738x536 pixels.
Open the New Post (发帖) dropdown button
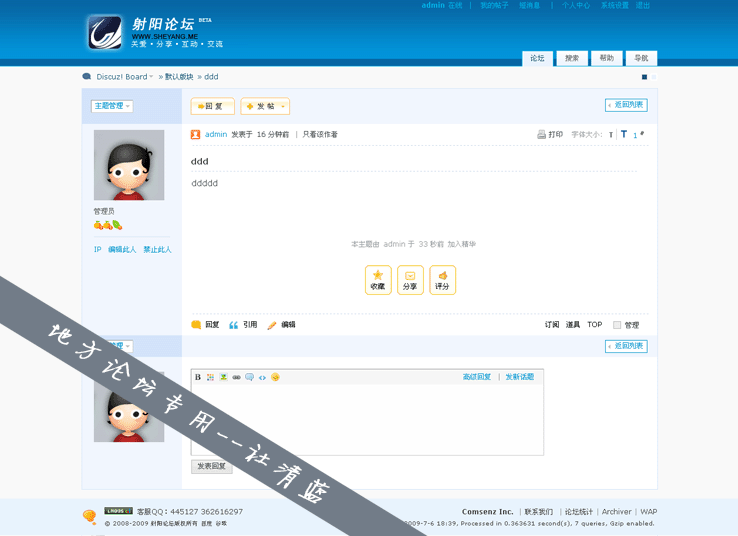tap(265, 106)
